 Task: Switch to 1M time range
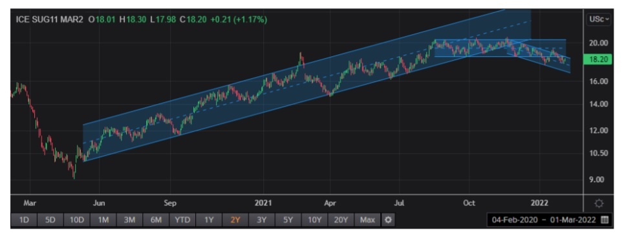pos(103,220)
